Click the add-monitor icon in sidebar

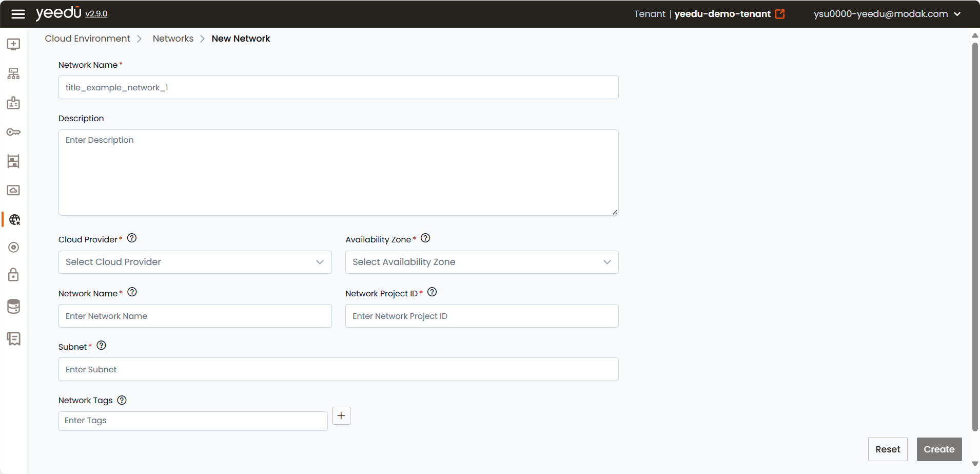[13, 44]
